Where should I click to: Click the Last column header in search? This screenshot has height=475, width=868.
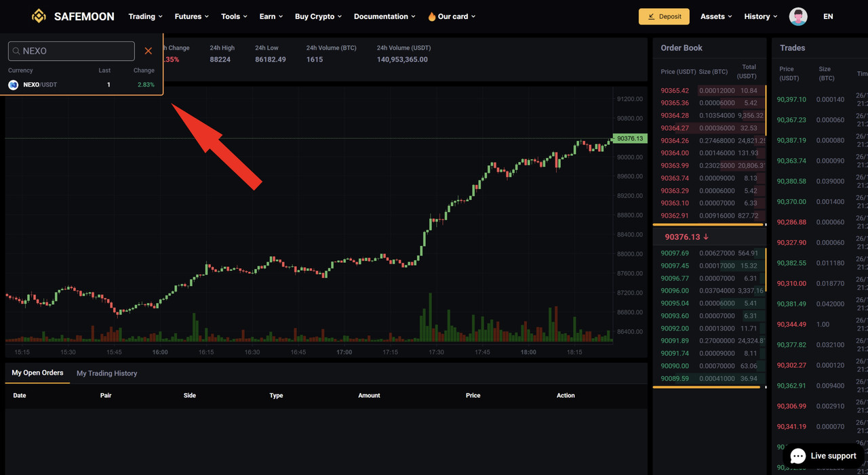(104, 70)
